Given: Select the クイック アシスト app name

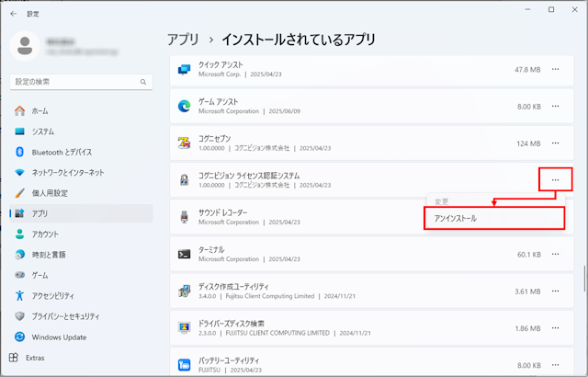Looking at the screenshot, I should click(x=220, y=65).
